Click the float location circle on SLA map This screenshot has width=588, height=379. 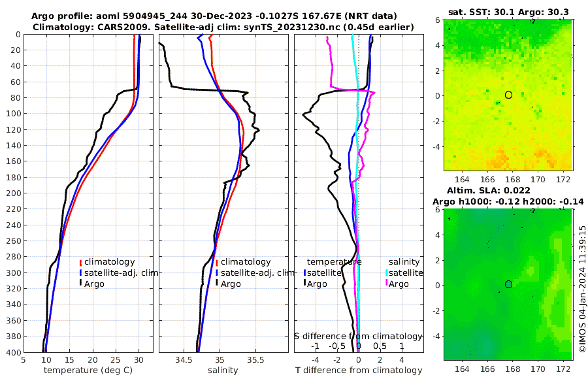point(508,284)
